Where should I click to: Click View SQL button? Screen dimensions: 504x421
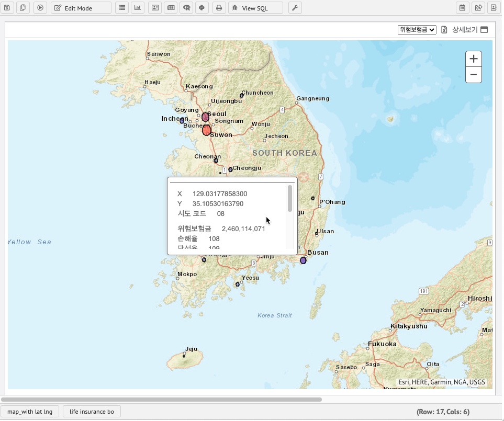coord(255,8)
